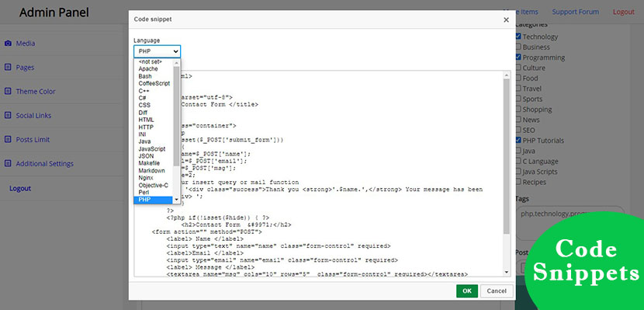644x310 pixels.
Task: Pick JavaScript from the language list
Action: pos(154,149)
